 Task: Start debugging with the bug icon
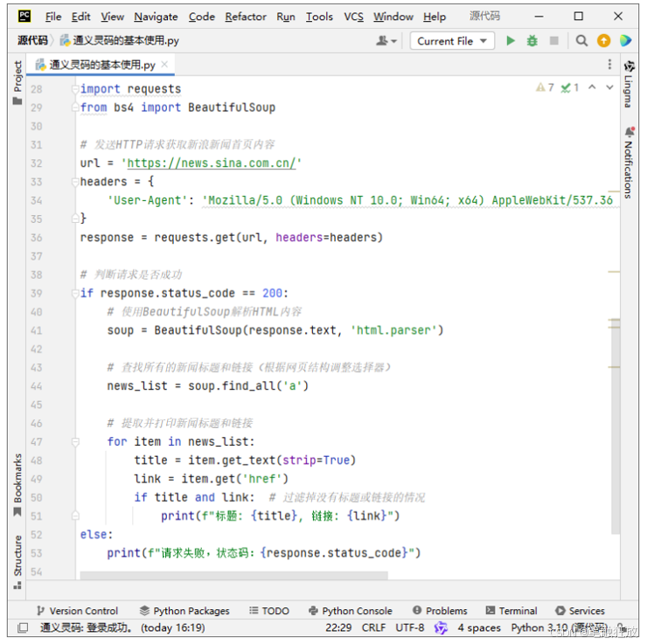point(532,41)
